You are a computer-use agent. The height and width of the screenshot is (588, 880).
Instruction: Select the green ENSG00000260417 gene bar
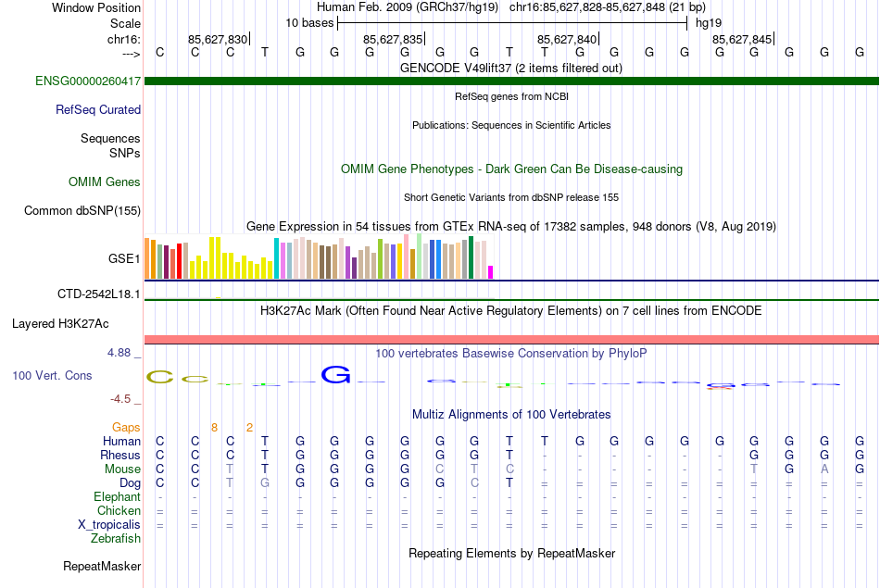511,81
